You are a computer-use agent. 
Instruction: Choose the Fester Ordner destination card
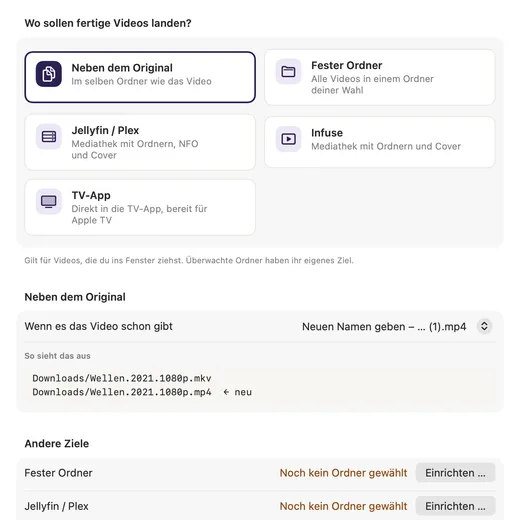[x=380, y=77]
